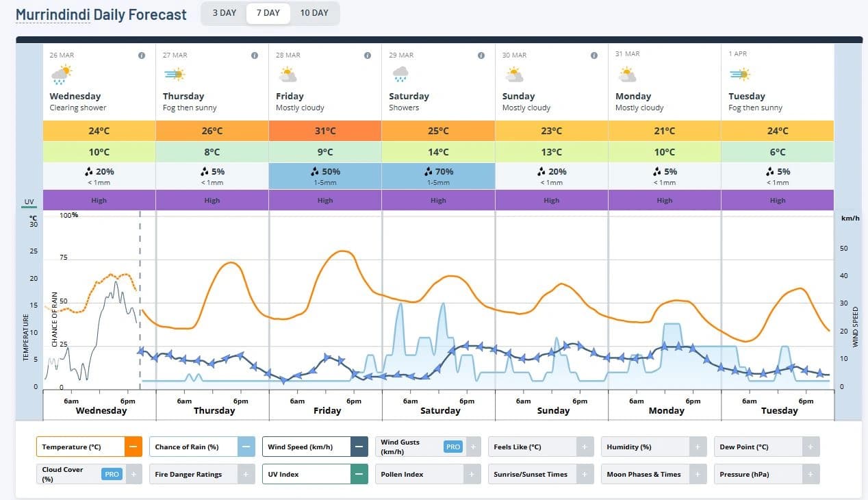Image resolution: width=868 pixels, height=500 pixels.
Task: Toggle off the UV Index layer
Action: tap(359, 474)
